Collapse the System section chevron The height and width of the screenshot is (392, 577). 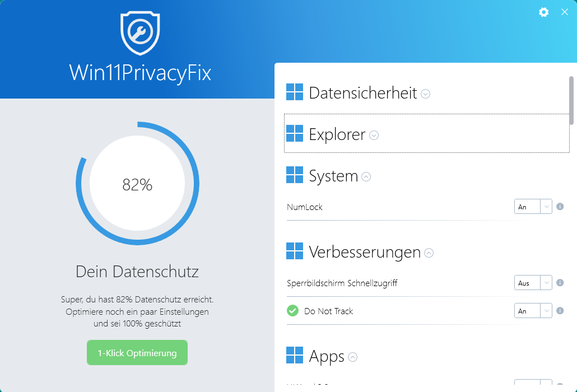click(x=366, y=177)
